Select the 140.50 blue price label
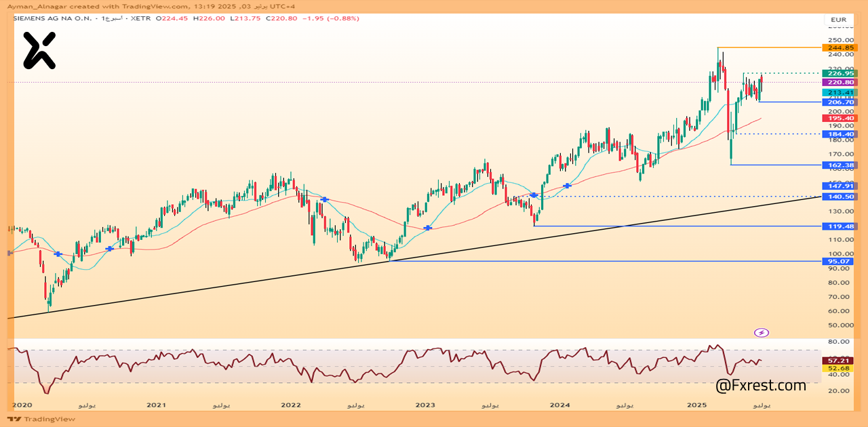Screen dimensions: 868x427 pyautogui.click(x=840, y=197)
